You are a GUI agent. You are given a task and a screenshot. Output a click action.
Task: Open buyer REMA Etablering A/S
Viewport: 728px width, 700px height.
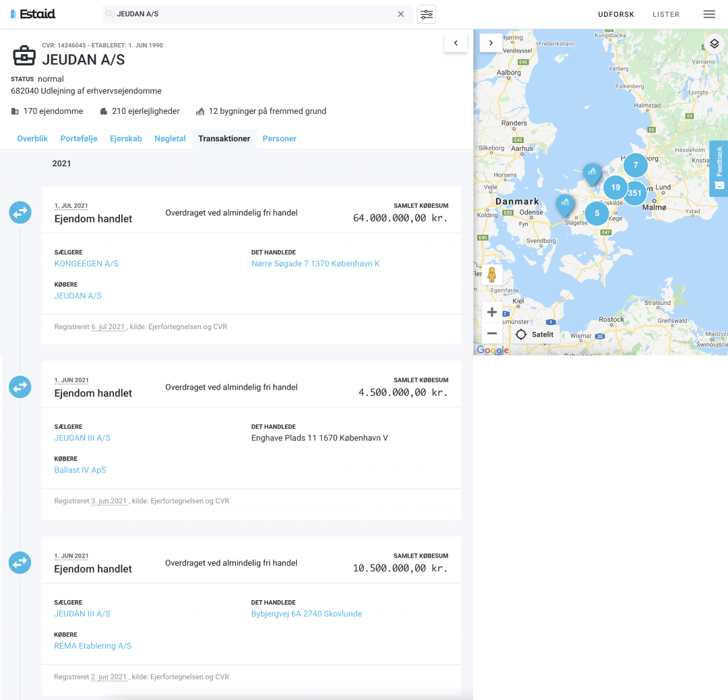click(x=93, y=645)
